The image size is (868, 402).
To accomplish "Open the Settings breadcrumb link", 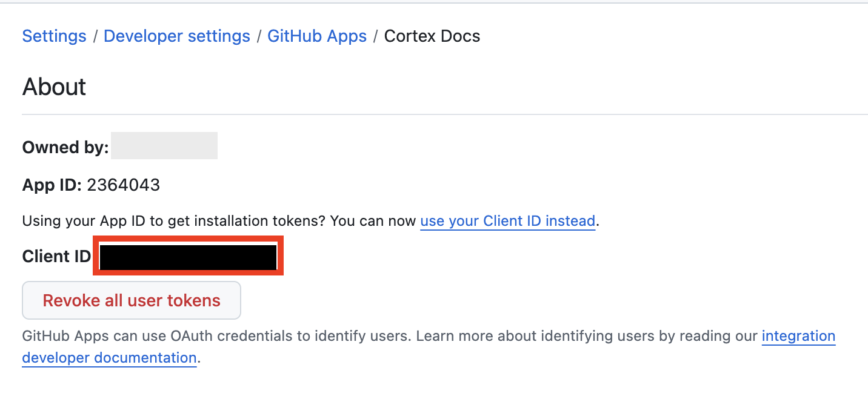I will point(54,36).
